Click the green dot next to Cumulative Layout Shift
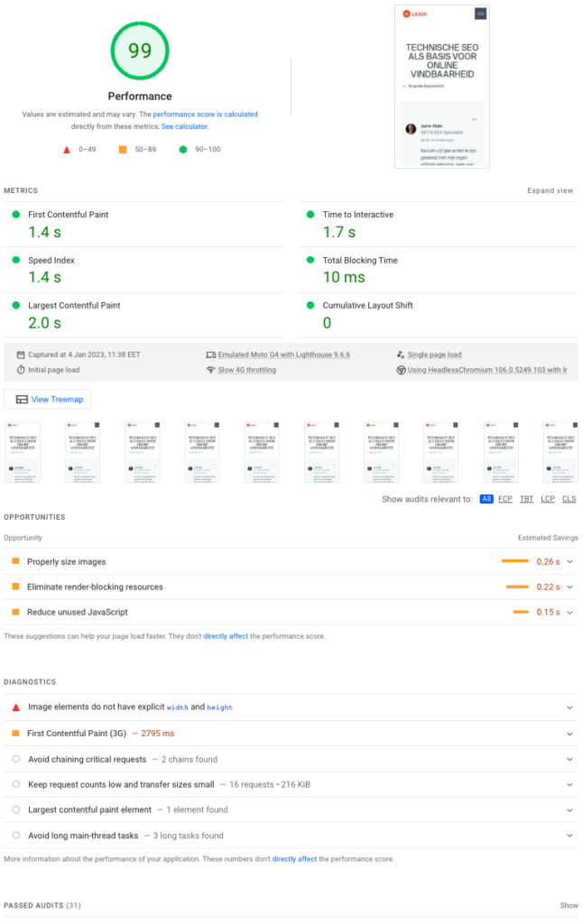The image size is (582, 924). (x=310, y=305)
